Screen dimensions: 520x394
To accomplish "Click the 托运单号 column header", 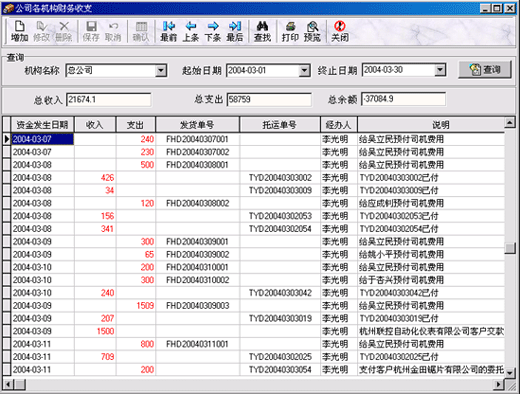I will (280, 125).
